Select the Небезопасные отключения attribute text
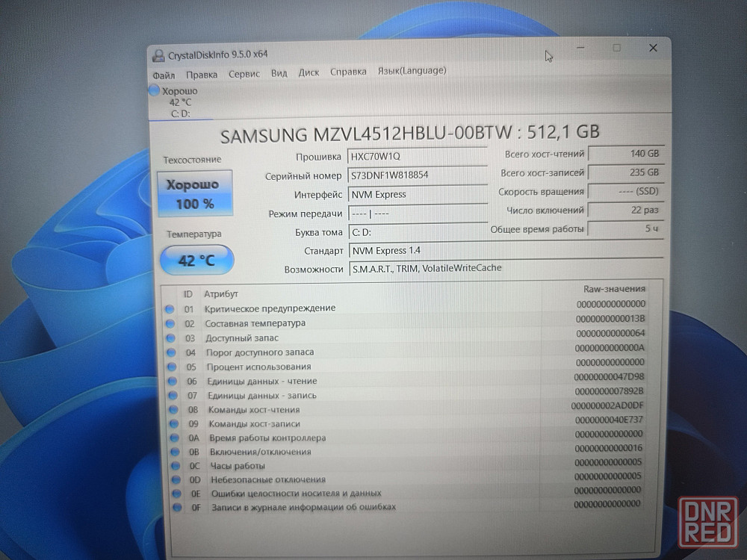Viewport: 747px width, 560px height. [268, 479]
